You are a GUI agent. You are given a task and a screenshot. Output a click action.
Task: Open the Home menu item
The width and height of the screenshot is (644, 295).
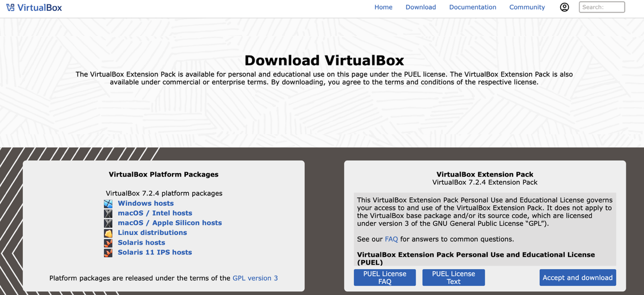pyautogui.click(x=383, y=7)
